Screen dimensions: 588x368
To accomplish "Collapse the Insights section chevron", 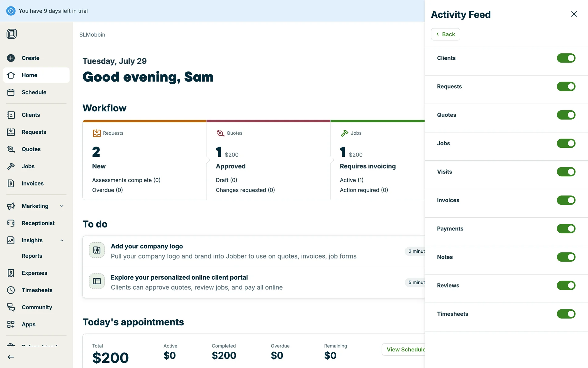I will pos(62,240).
